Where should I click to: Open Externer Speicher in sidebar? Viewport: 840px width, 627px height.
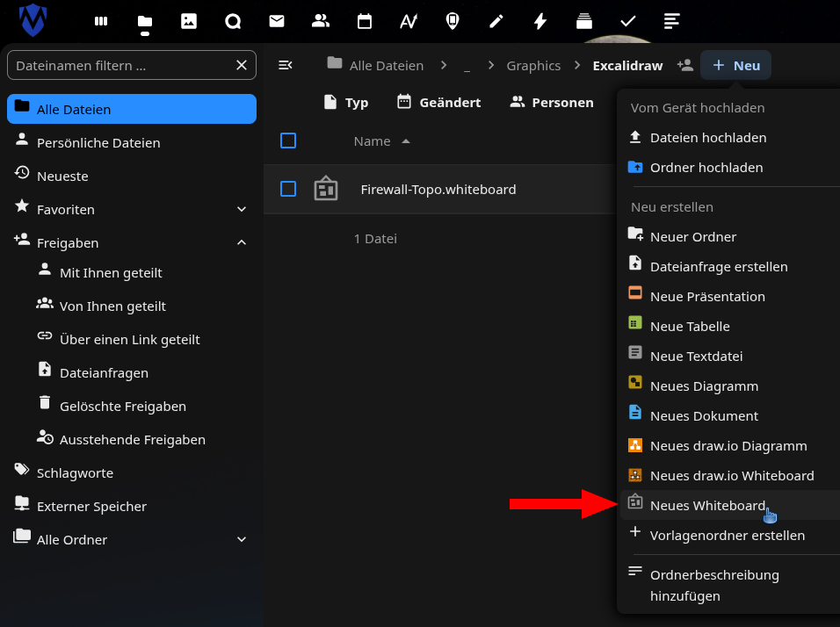pos(132,506)
